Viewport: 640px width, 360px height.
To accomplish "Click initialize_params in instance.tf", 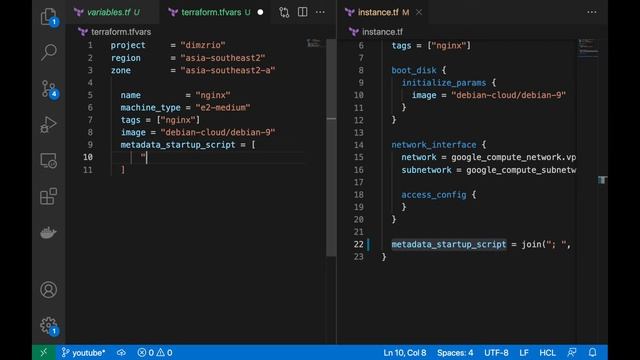I will [x=444, y=83].
